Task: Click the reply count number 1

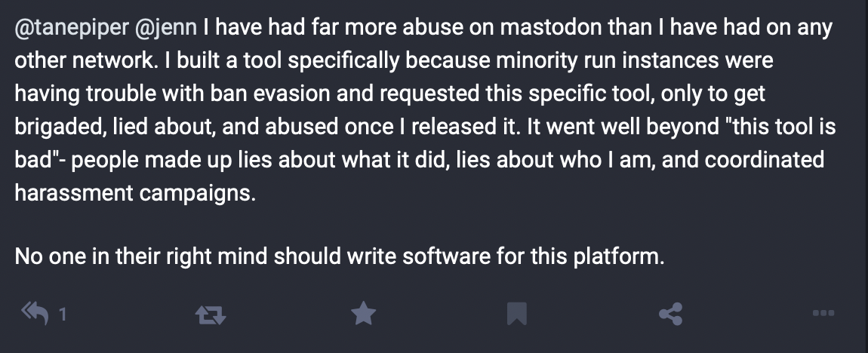Action: 63,314
